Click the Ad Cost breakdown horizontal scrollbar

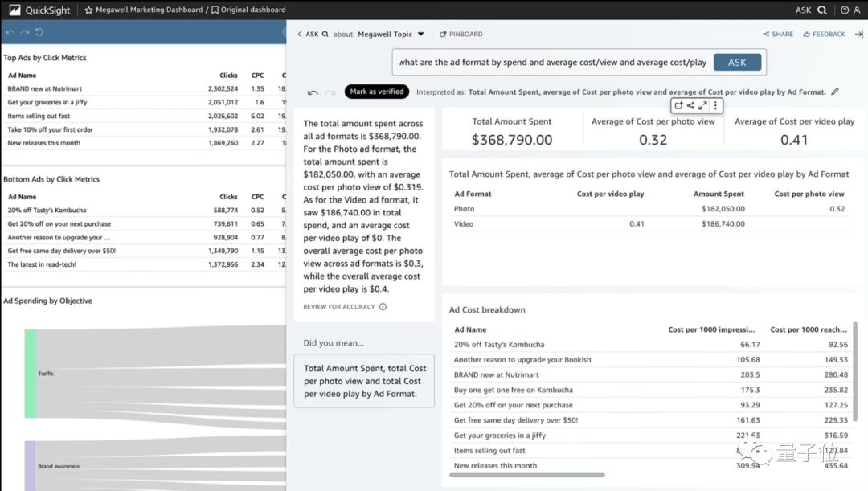[527, 474]
